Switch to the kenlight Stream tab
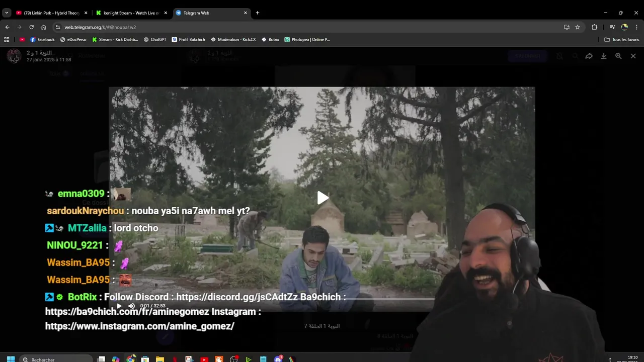Screen dimensions: 644x362 pos(131,13)
